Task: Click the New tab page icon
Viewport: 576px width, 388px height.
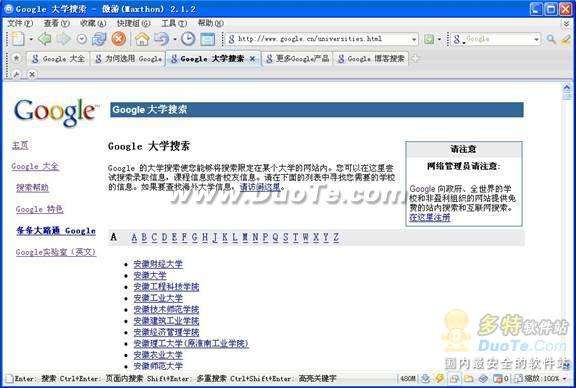Action: click(18, 39)
